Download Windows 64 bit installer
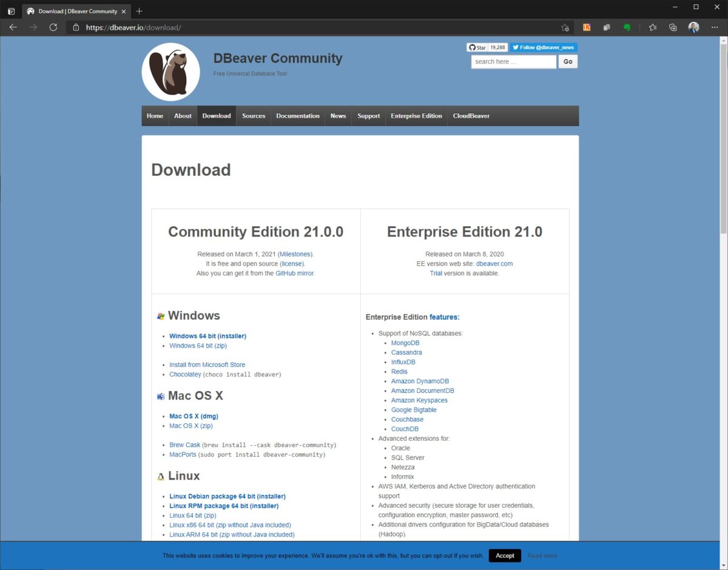728x570 pixels. pyautogui.click(x=207, y=336)
